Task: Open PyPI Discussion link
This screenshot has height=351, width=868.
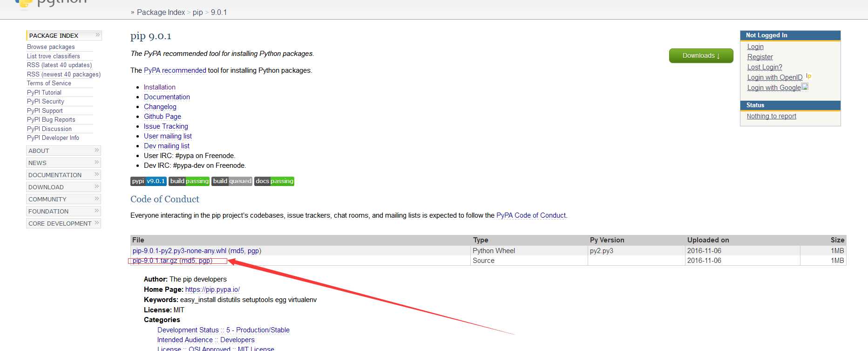Action: (x=49, y=129)
